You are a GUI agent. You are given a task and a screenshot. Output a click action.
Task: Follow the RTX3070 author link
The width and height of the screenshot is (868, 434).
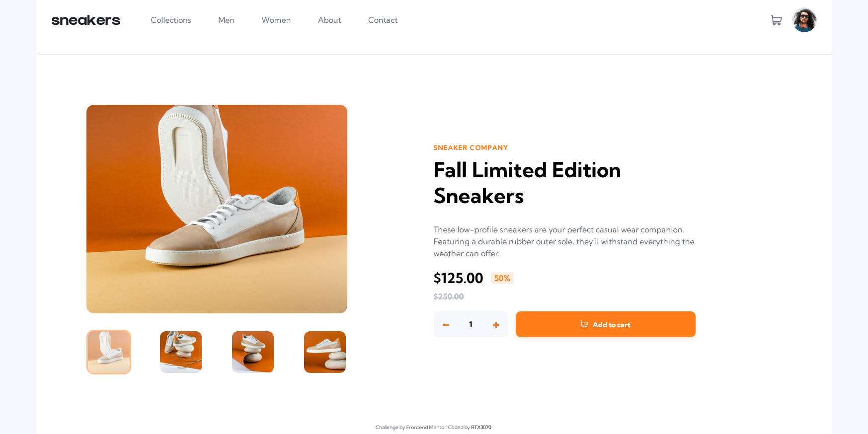coord(481,427)
